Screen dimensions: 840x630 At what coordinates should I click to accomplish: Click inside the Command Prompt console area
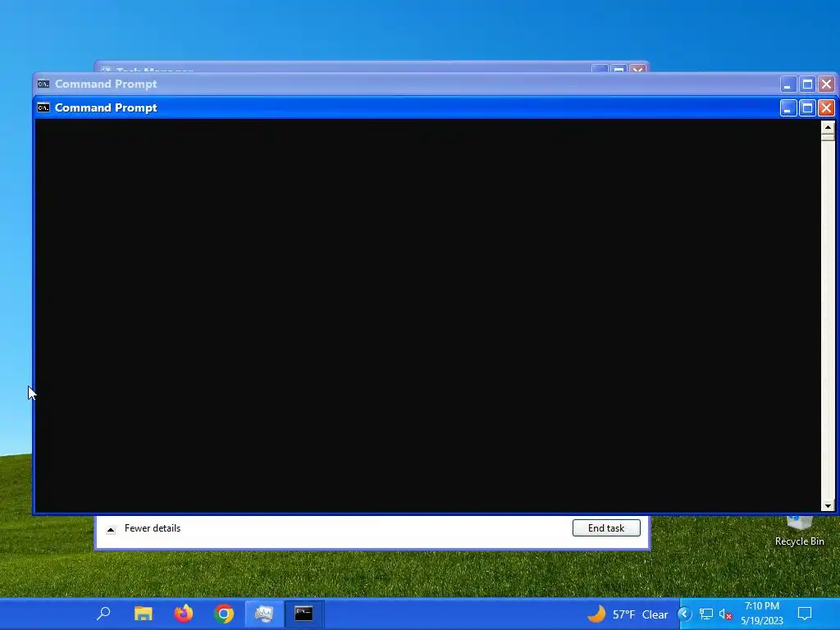pyautogui.click(x=427, y=316)
